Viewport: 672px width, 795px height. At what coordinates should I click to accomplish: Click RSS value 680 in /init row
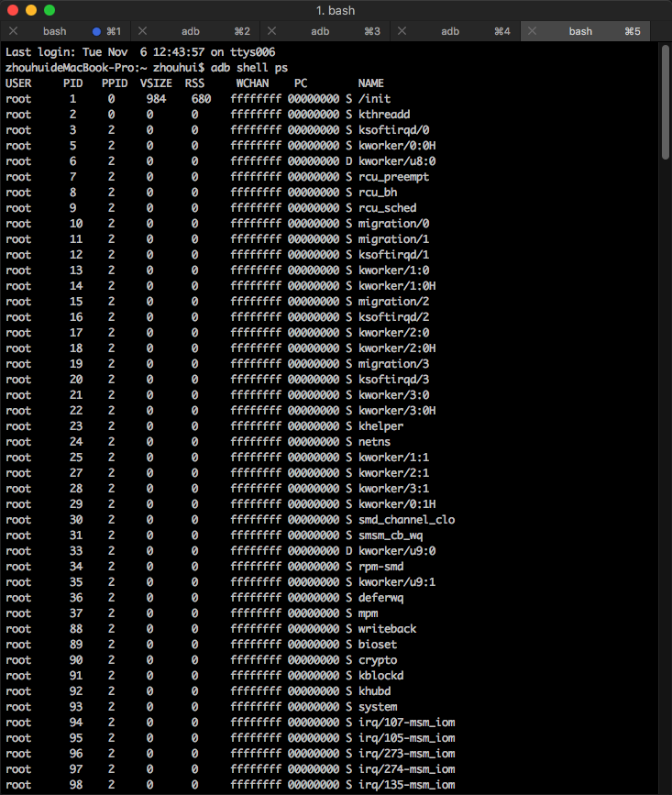201,99
